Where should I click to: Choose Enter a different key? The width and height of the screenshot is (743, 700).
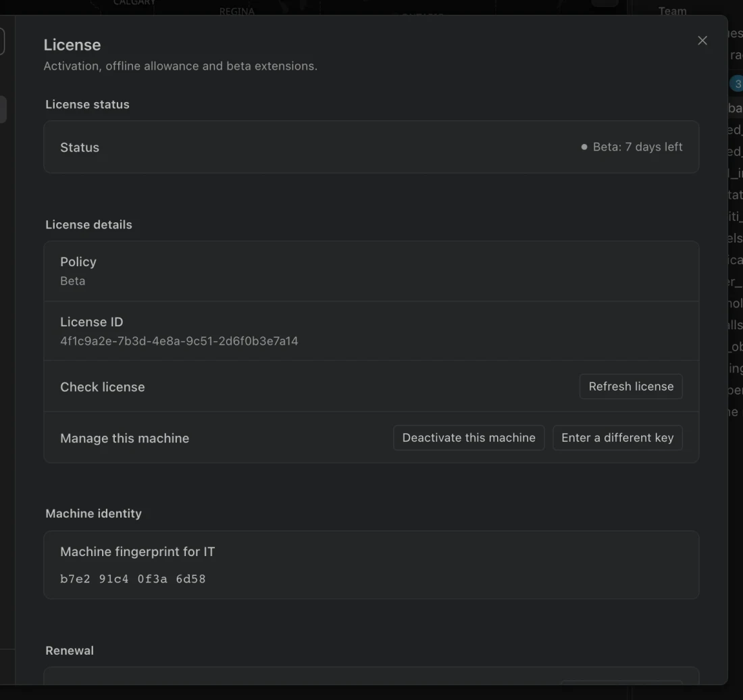point(617,437)
